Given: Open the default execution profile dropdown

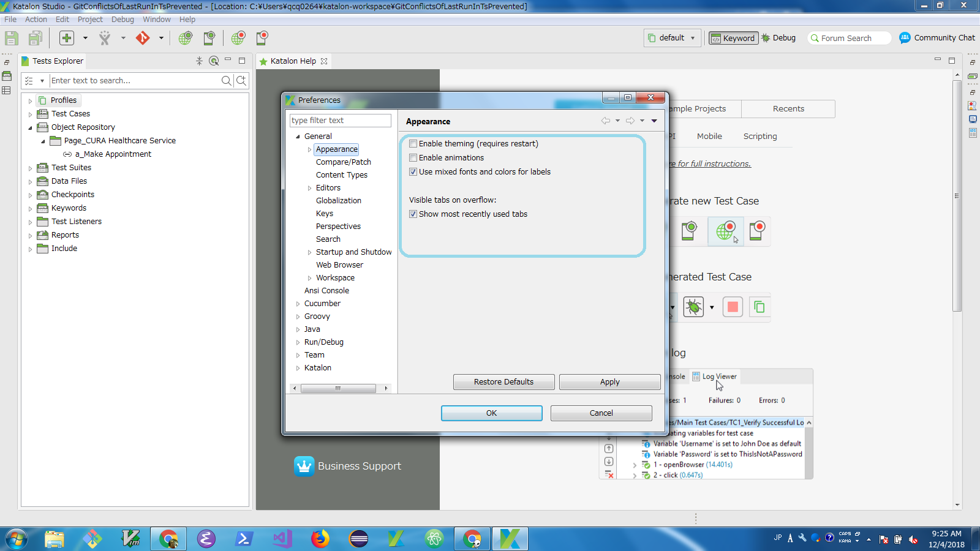Looking at the screenshot, I should coord(673,38).
